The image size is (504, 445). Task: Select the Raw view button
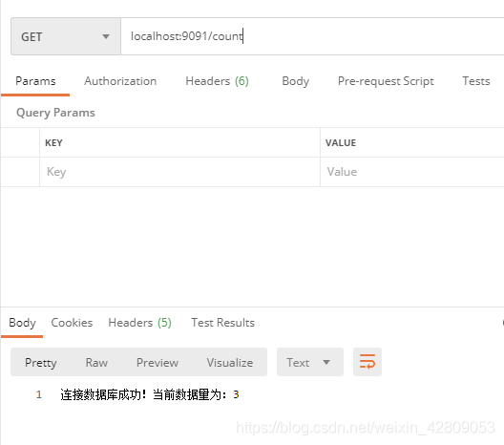point(96,362)
